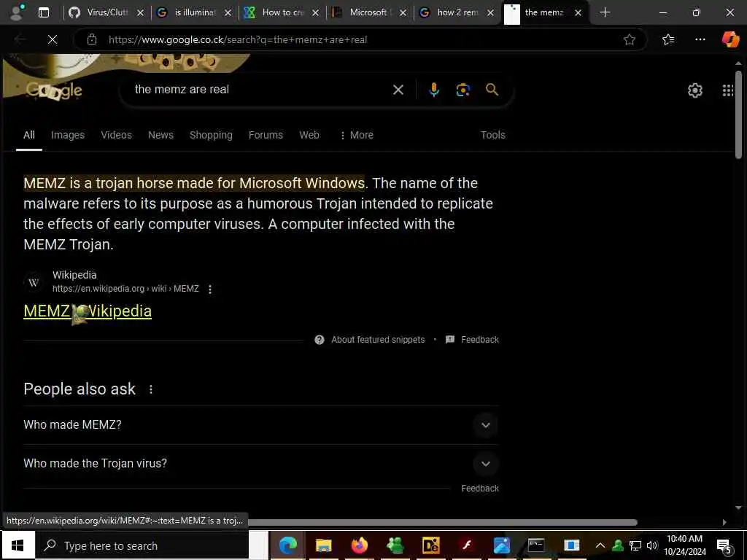Image resolution: width=747 pixels, height=560 pixels.
Task: Open the Copilot sidebar icon
Action: tap(730, 39)
